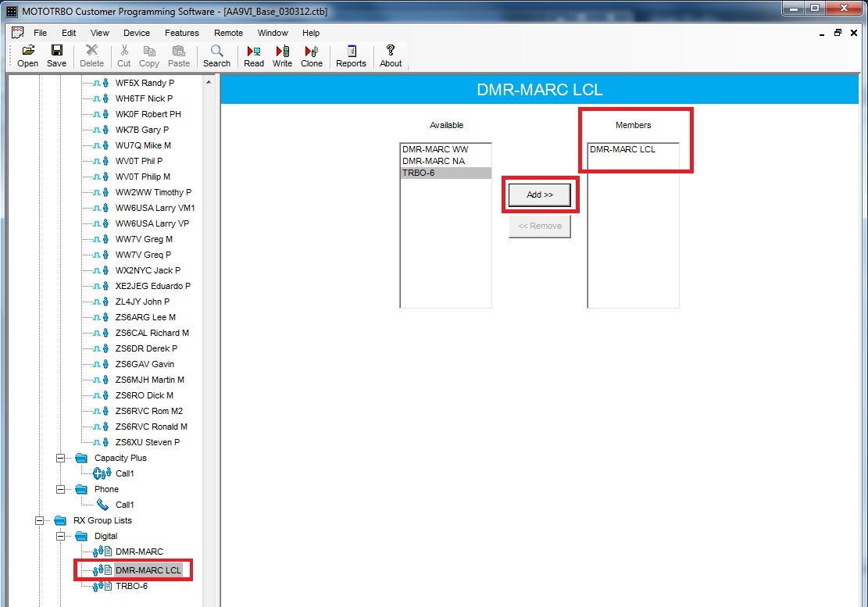Select DMR-MARC LCL in Members list
Viewport: 868px width, 607px height.
633,149
